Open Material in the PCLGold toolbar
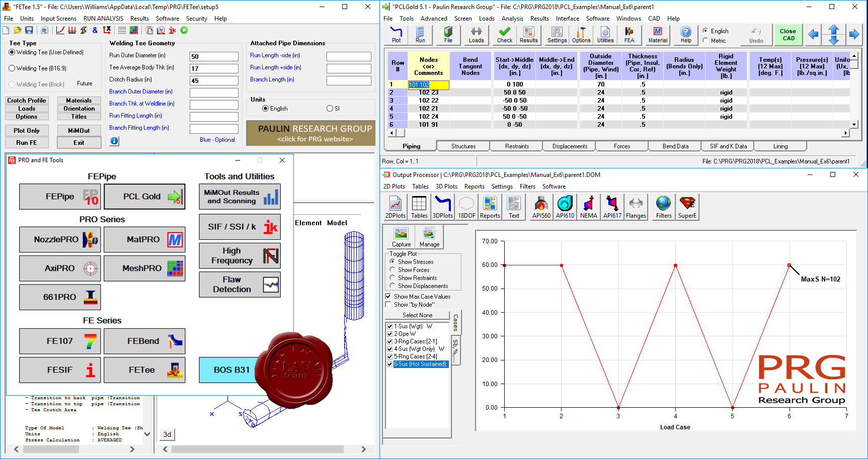 (658, 35)
